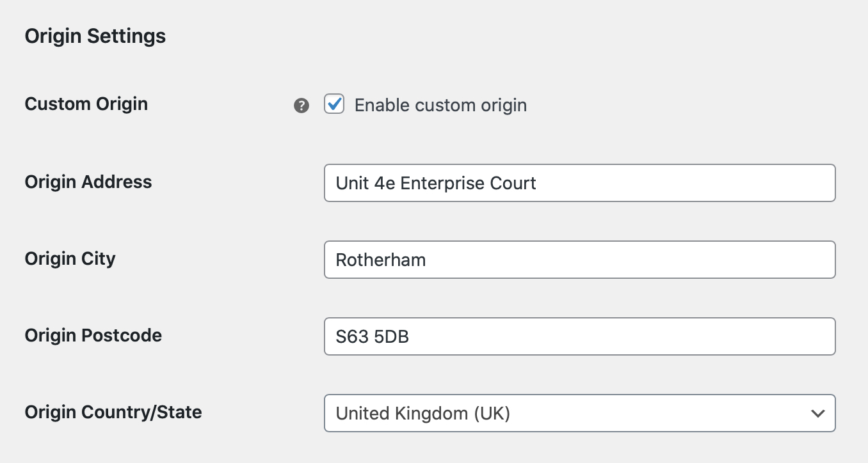Click on the text Rotherham
The image size is (868, 463).
point(381,260)
